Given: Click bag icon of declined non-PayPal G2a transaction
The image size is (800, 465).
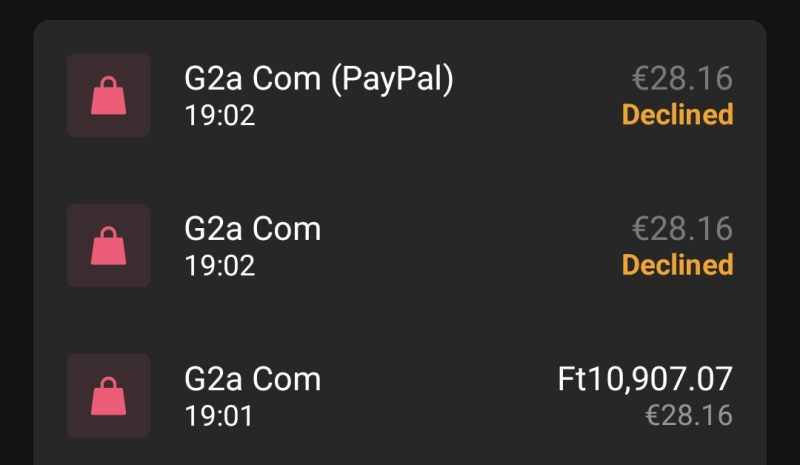Looking at the screenshot, I should coord(108,245).
